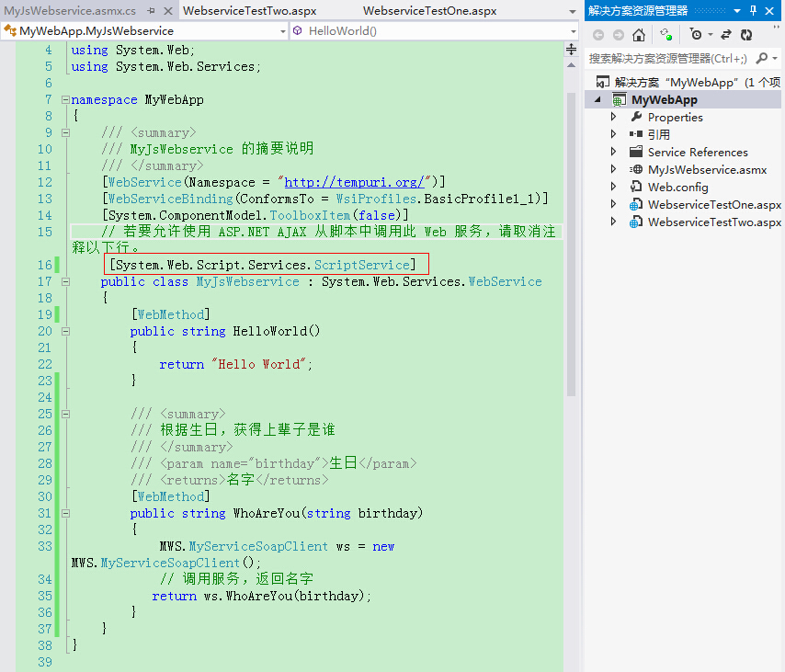This screenshot has width=785, height=672.
Task: Switch to the MyJsWebservice.asmx.cs tab
Action: [70, 10]
